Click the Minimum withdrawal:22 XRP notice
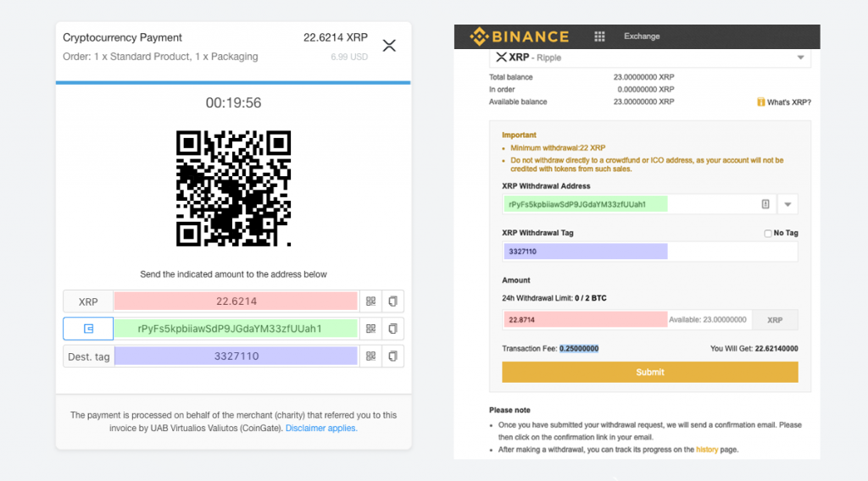 tap(558, 148)
